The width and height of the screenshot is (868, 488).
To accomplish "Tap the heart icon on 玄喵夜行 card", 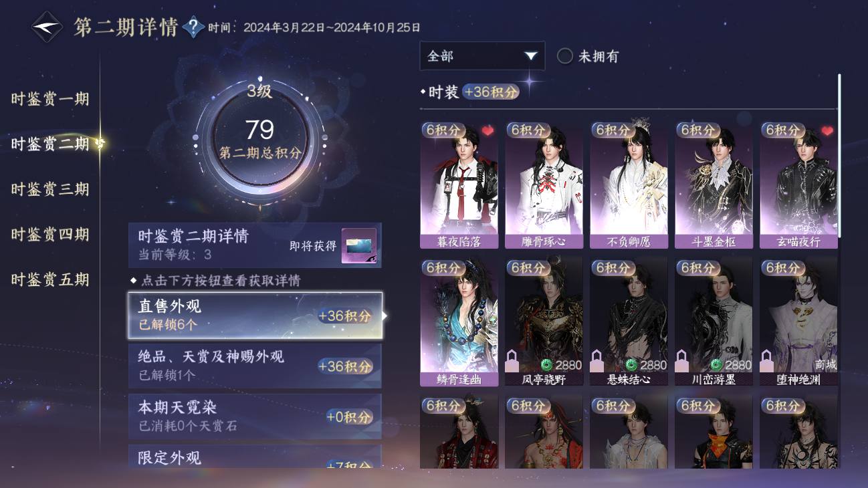I will (x=827, y=130).
